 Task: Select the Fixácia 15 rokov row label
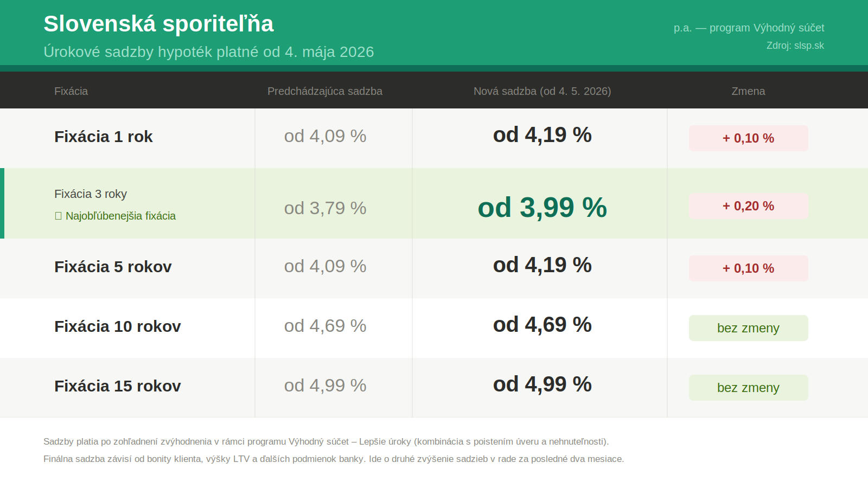(x=117, y=386)
